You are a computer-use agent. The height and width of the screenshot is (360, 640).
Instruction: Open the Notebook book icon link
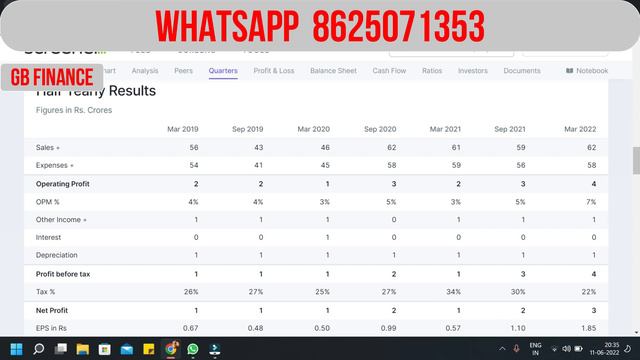click(587, 71)
